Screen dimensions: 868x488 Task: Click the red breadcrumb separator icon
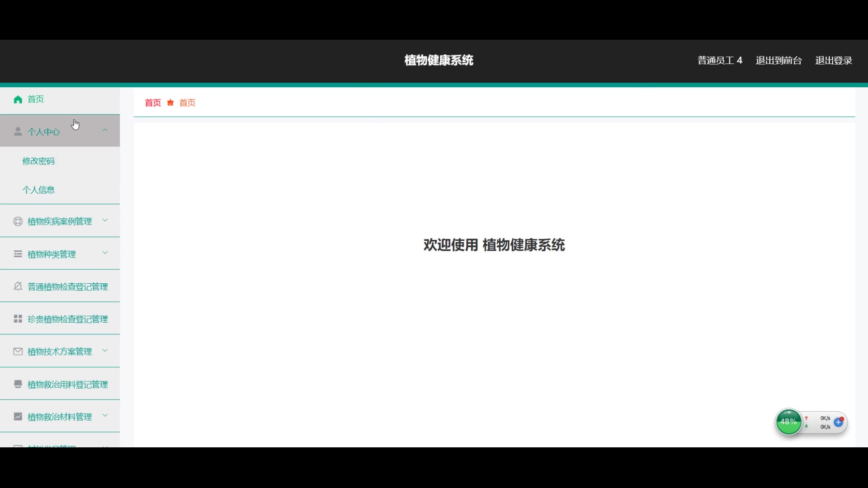coord(170,103)
